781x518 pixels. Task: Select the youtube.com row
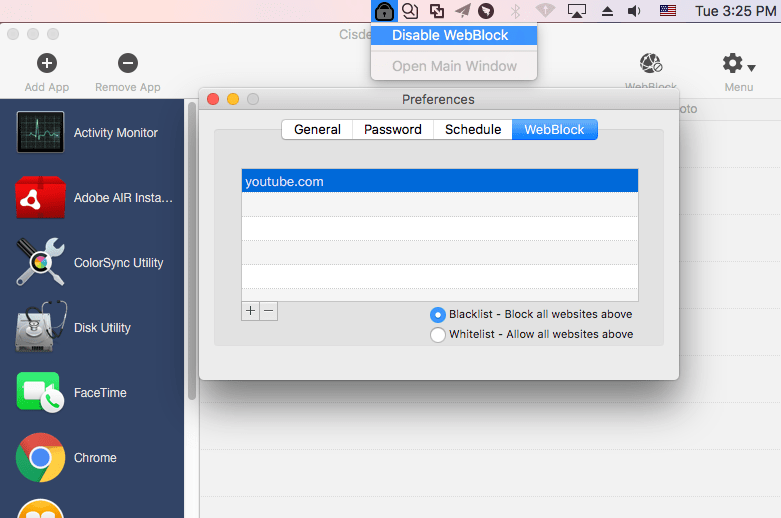(440, 181)
